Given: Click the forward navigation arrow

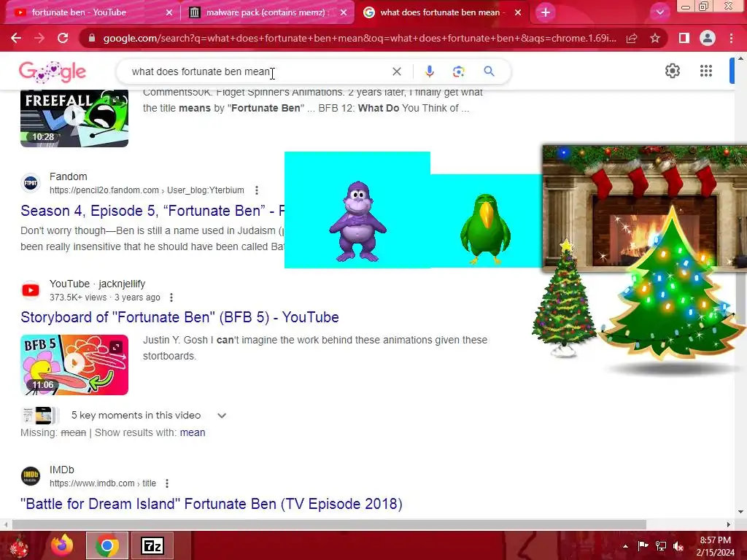Looking at the screenshot, I should coord(39,38).
